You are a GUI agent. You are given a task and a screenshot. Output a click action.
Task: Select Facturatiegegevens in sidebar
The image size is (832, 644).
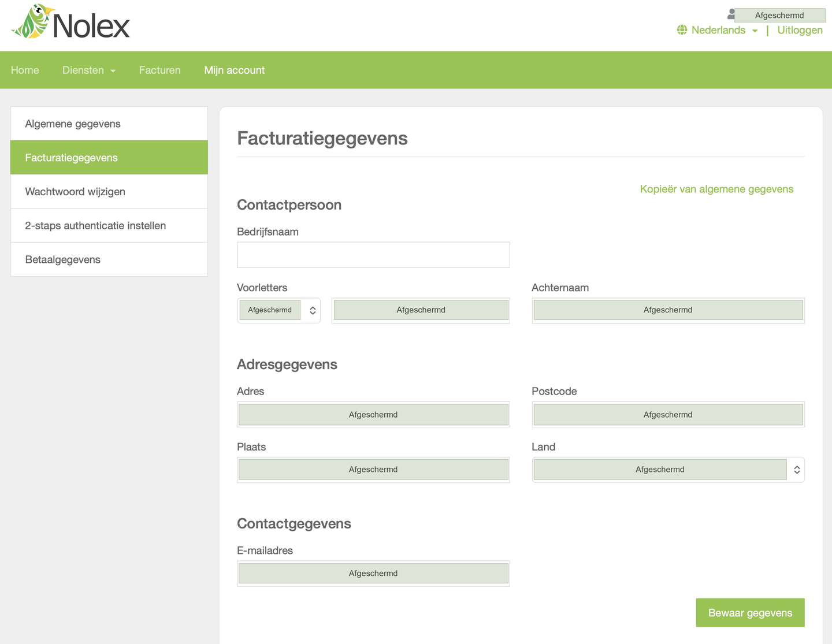click(x=109, y=158)
